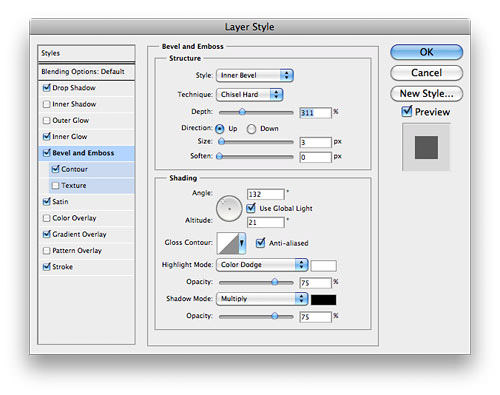Viewport: 500px width, 395px height.
Task: Click the Altitude input field
Action: (x=266, y=222)
